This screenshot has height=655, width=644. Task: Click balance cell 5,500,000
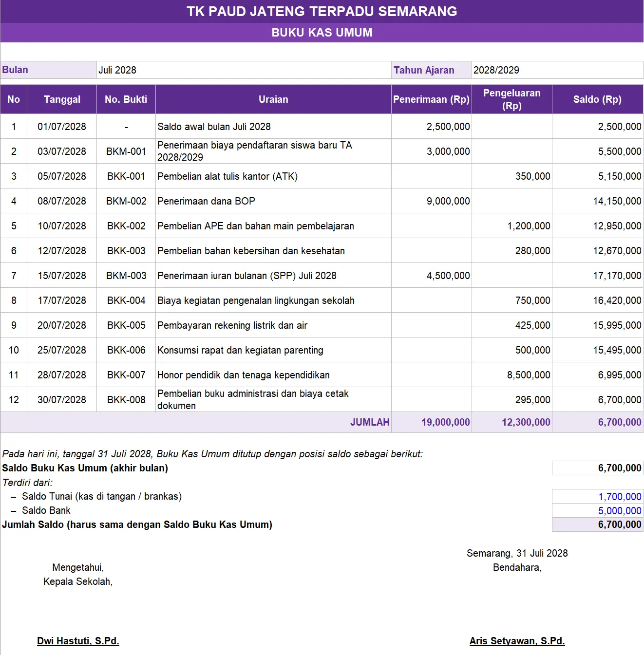[x=597, y=151]
